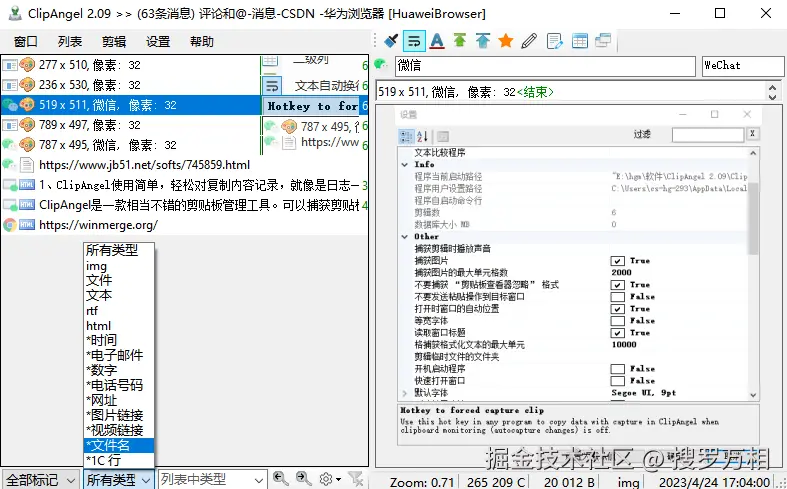Click the property pages icon in settings
787x489 pixels.
[x=442, y=136]
